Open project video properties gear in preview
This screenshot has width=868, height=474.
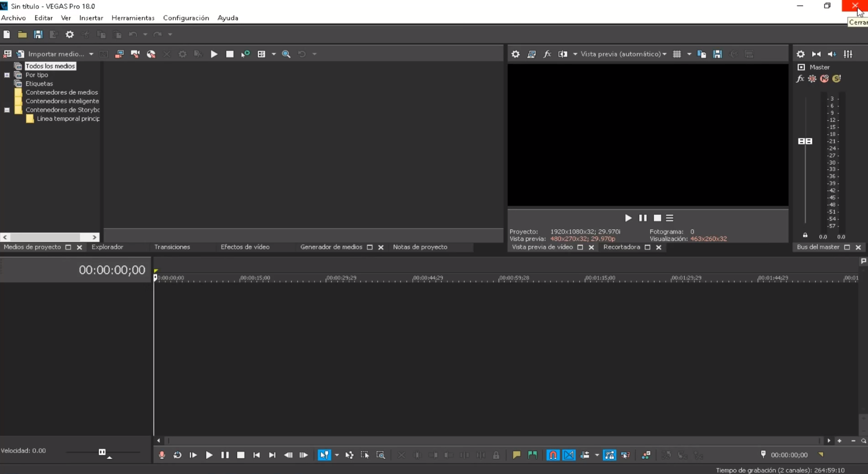pos(516,54)
